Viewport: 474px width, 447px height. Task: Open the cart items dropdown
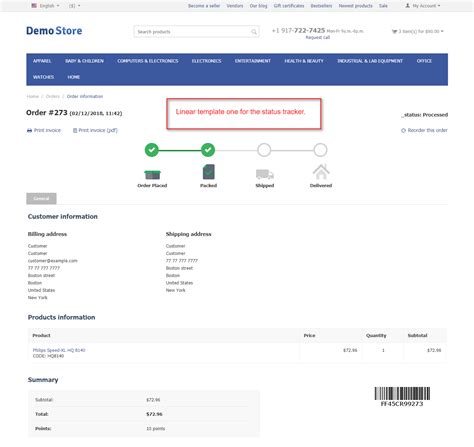pos(418,31)
